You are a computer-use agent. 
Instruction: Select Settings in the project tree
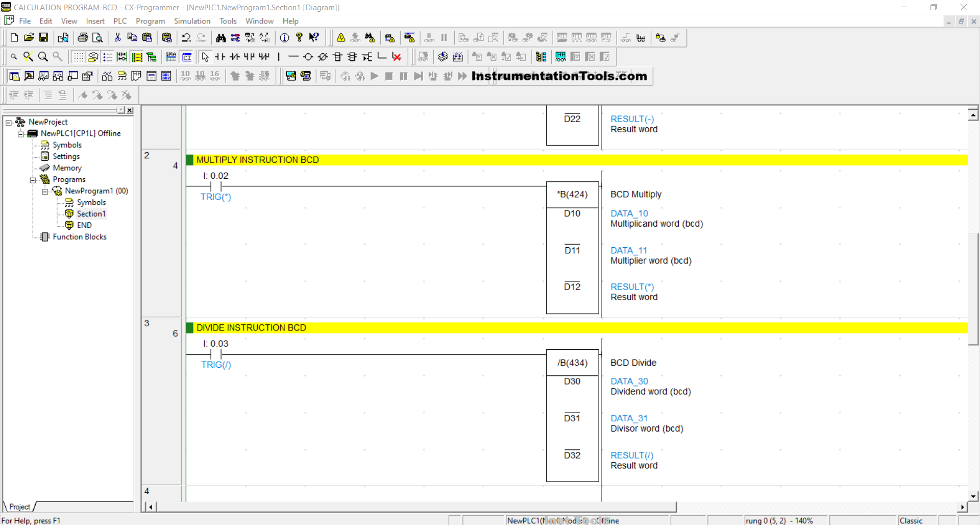(x=66, y=157)
